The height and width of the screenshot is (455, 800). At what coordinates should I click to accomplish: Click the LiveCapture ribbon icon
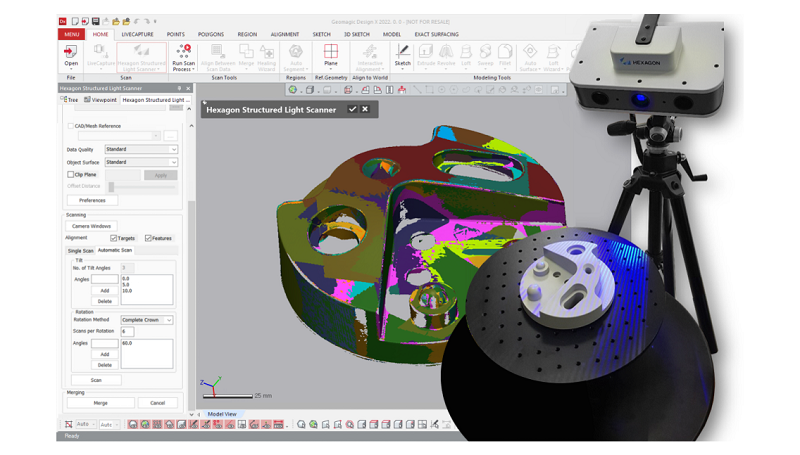[x=101, y=55]
